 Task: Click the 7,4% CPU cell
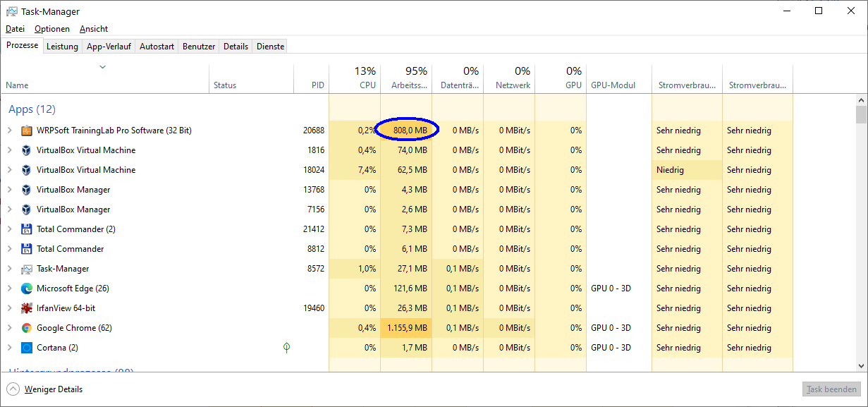(355, 170)
